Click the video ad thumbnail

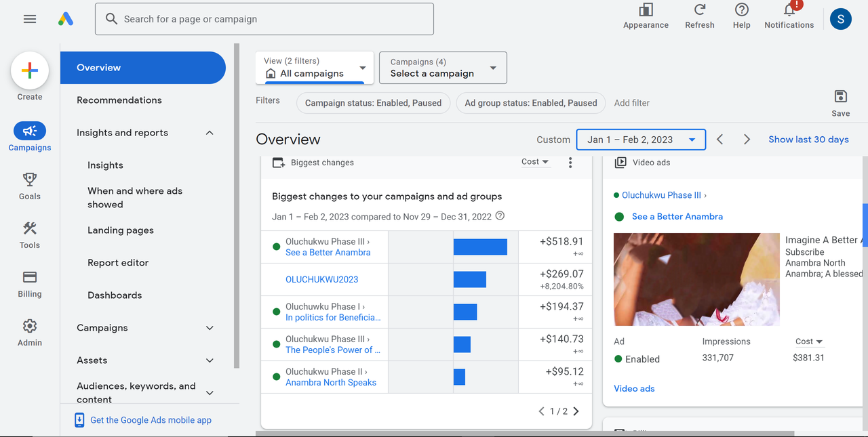(696, 279)
